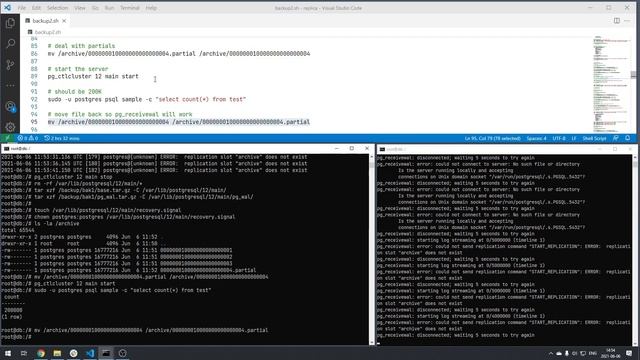Click the VS Code editor vertical scrollbar

click(x=633, y=84)
